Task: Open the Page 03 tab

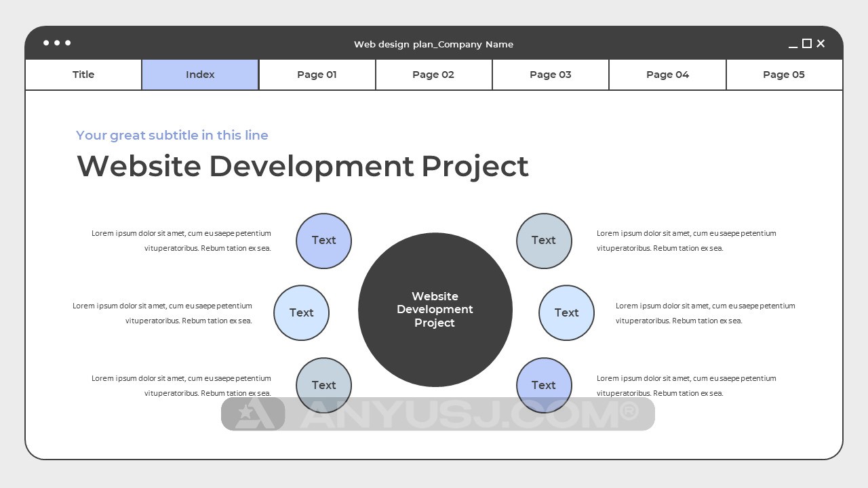Action: [x=551, y=75]
